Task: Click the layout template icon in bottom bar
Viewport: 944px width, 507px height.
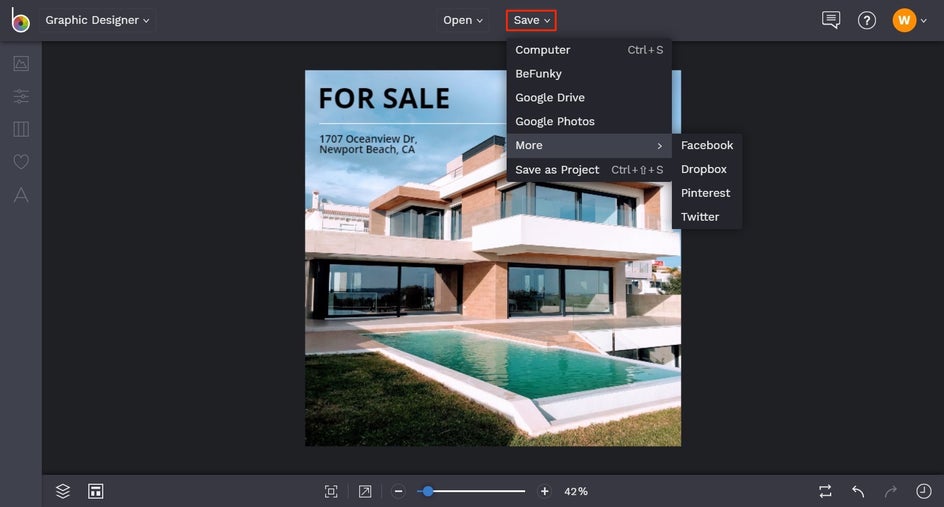Action: click(96, 491)
